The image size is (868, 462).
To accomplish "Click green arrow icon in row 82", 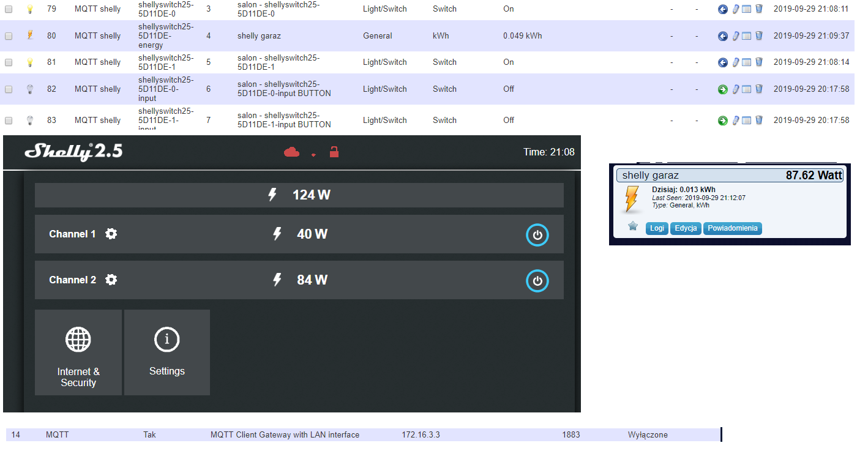I will pyautogui.click(x=723, y=89).
